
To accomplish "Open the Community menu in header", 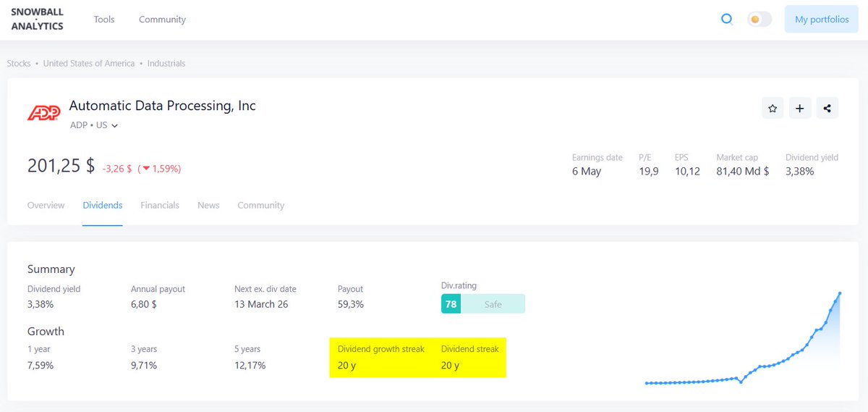I will [x=162, y=20].
